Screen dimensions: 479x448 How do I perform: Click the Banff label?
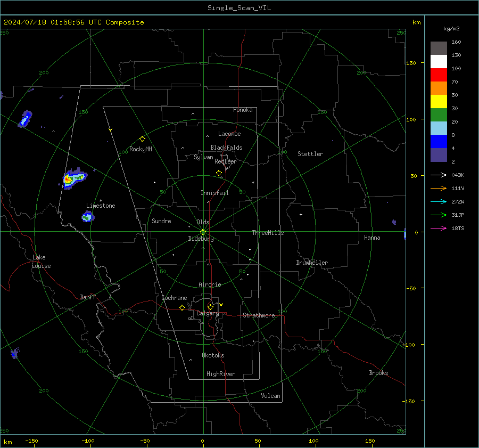tap(88, 297)
